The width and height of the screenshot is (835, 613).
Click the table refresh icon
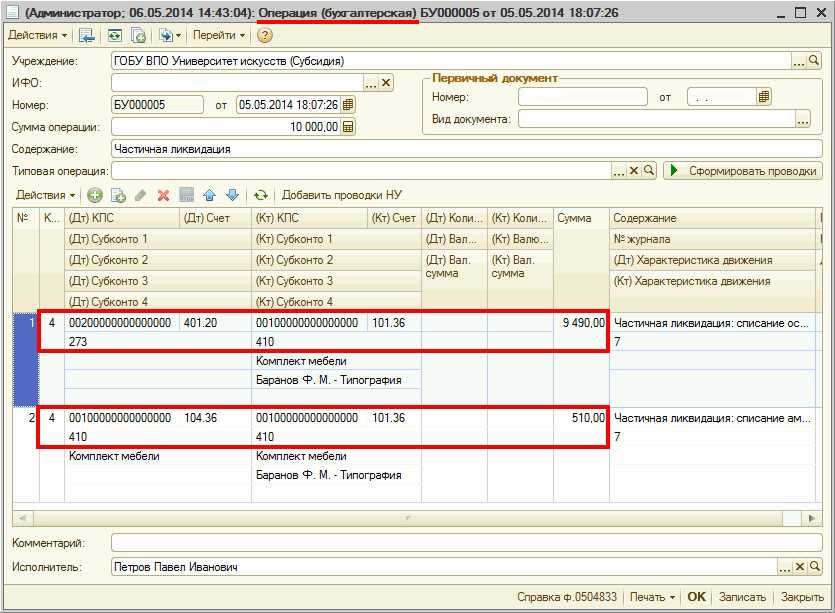(x=260, y=196)
